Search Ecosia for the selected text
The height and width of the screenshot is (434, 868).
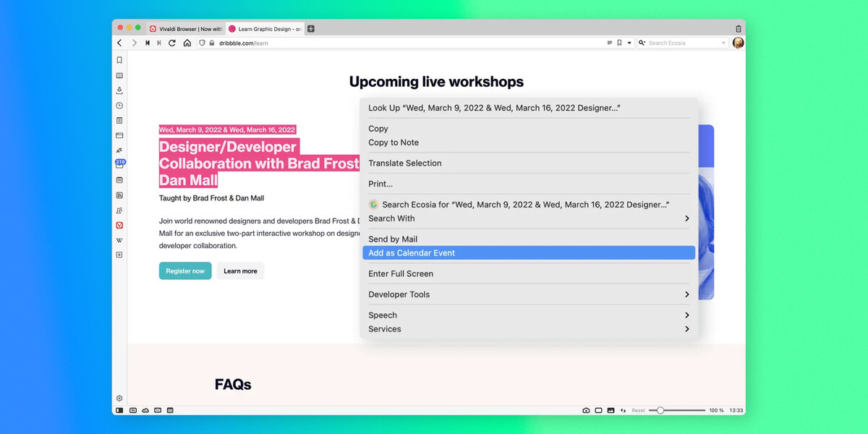point(529,205)
